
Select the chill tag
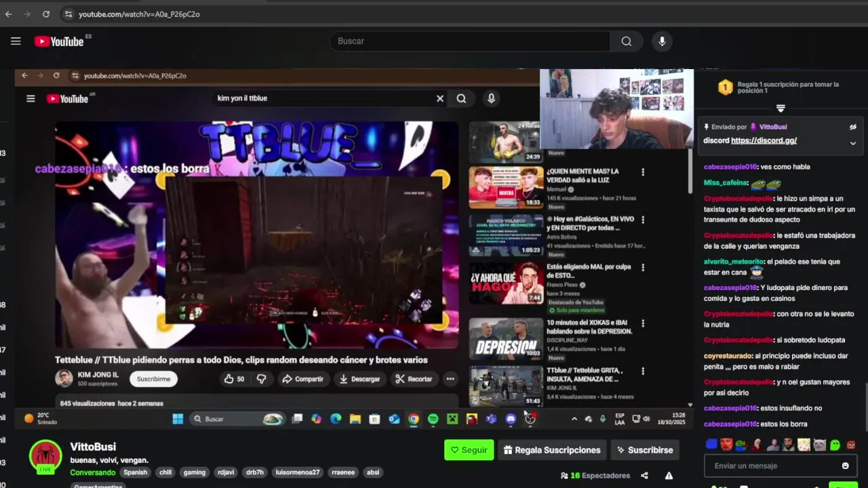pyautogui.click(x=165, y=472)
